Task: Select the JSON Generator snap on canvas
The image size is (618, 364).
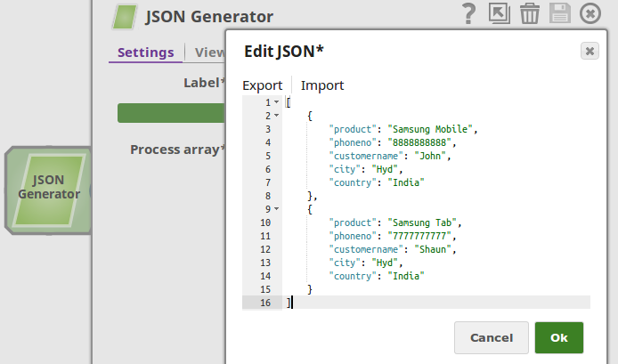Action: (48, 190)
